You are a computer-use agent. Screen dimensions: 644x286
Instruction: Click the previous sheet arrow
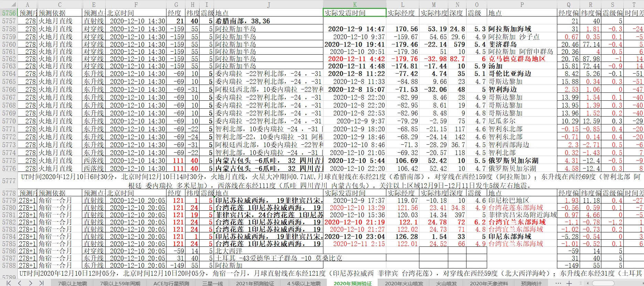click(20, 283)
